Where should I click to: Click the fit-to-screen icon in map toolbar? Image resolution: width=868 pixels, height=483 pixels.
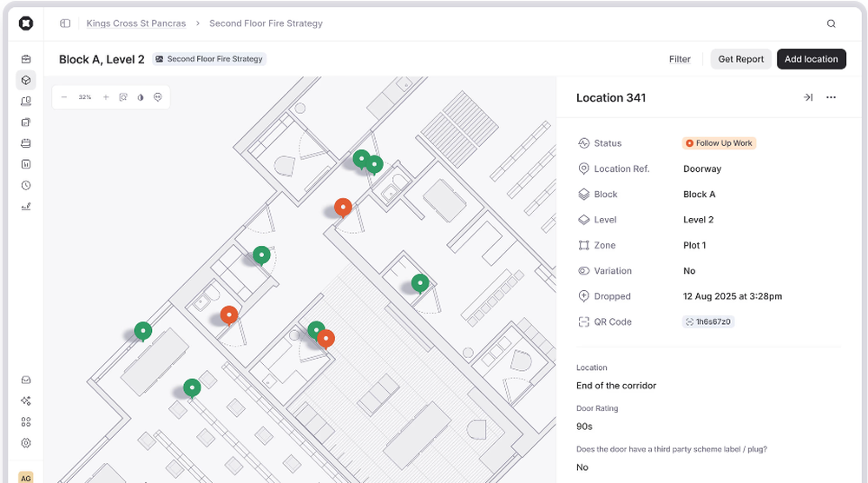pyautogui.click(x=123, y=97)
